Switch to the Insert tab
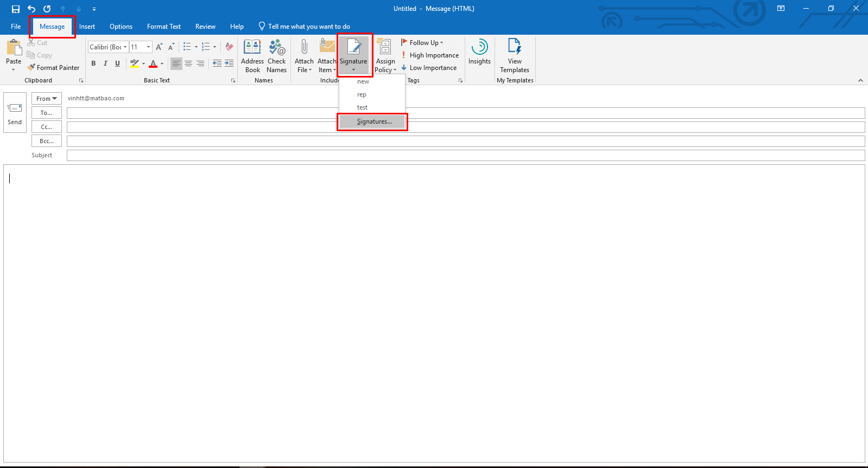This screenshot has height=468, width=868. (87, 27)
